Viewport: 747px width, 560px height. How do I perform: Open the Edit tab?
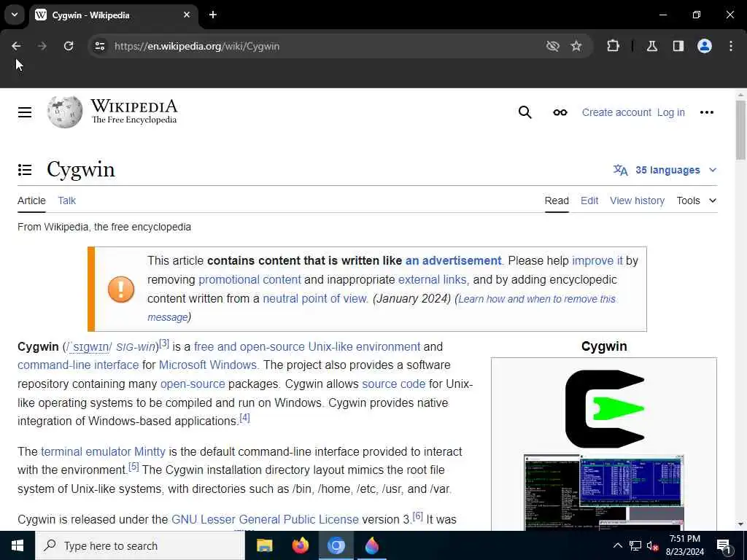point(589,201)
